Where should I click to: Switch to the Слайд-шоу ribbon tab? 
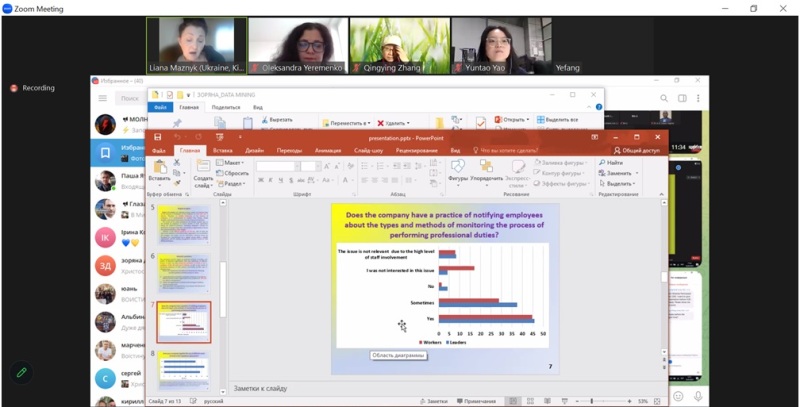(368, 150)
